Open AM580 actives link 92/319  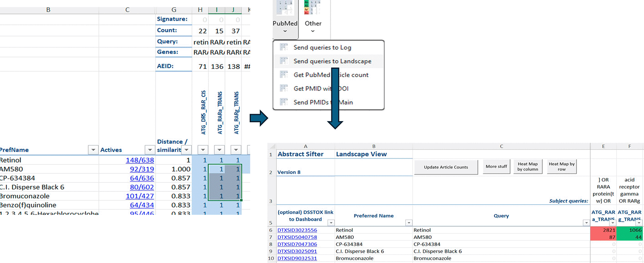pyautogui.click(x=142, y=169)
